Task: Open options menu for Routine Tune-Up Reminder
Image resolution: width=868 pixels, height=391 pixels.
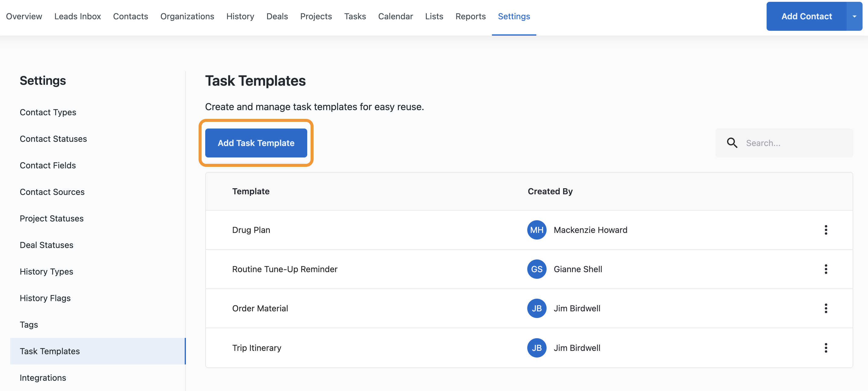Action: (825, 269)
